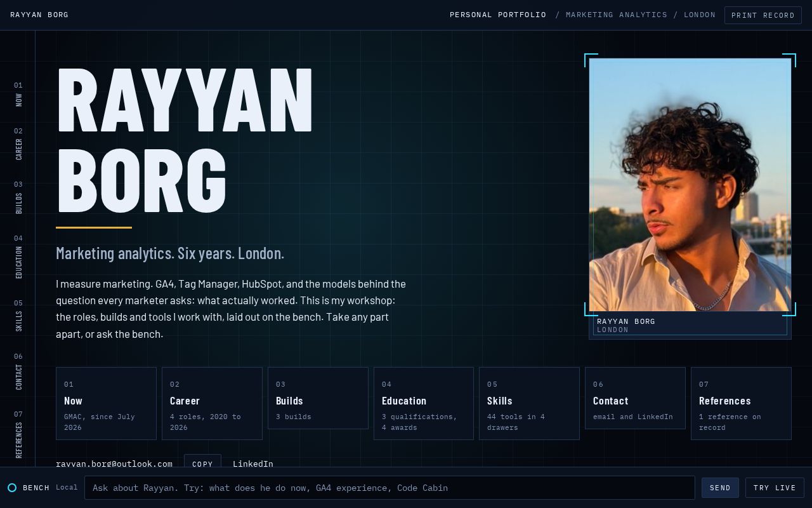Click the Local label beside Bench

[x=67, y=488]
